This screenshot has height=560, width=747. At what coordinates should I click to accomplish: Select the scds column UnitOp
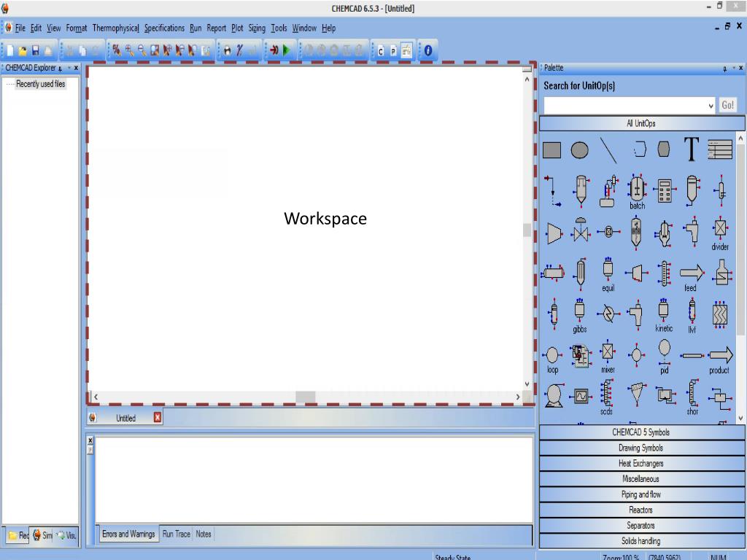click(606, 397)
